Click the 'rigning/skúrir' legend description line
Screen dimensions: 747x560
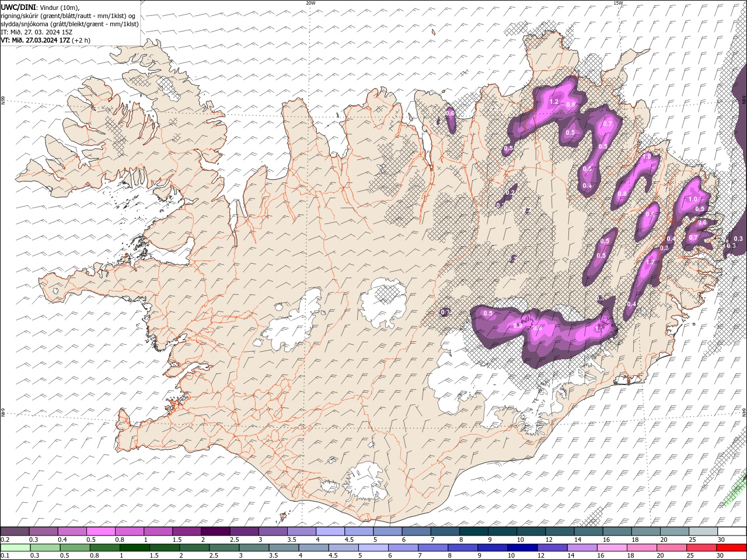pyautogui.click(x=68, y=15)
